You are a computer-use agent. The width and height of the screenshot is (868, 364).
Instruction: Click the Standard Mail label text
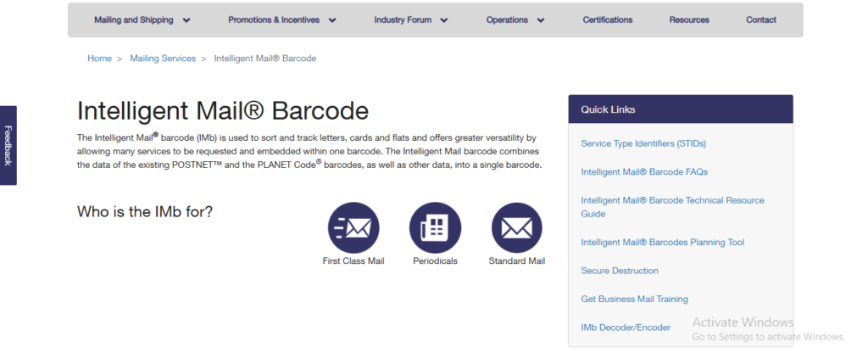click(516, 261)
